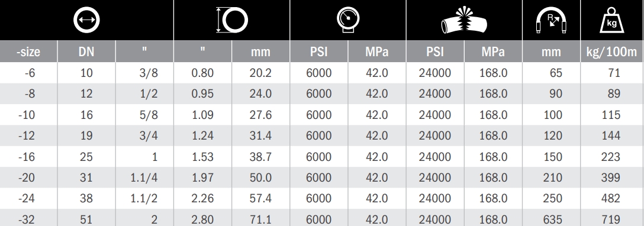Click the bend radius icon
This screenshot has height=226, width=644.
[x=551, y=21]
